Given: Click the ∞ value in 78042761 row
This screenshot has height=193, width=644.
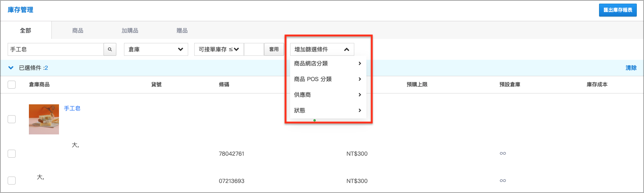Looking at the screenshot, I should click(503, 153).
